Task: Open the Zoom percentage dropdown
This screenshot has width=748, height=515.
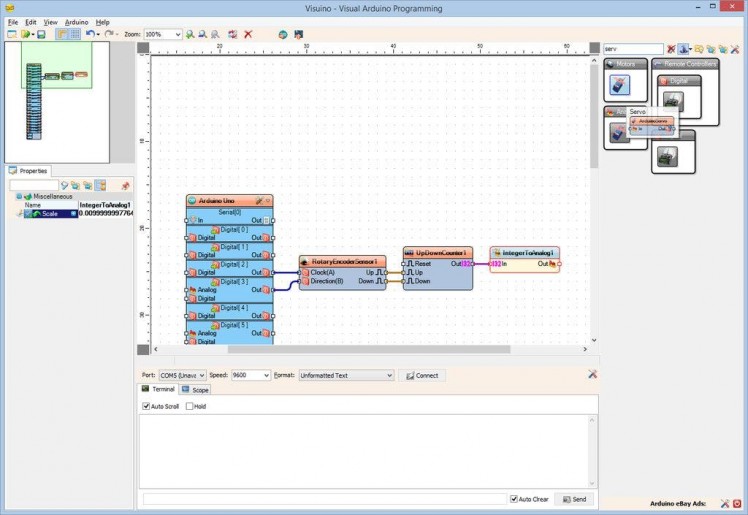Action: click(x=177, y=34)
